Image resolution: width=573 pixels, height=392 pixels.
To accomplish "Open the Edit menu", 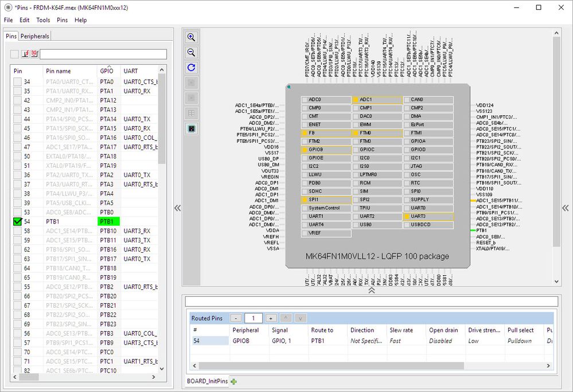I will click(x=25, y=20).
